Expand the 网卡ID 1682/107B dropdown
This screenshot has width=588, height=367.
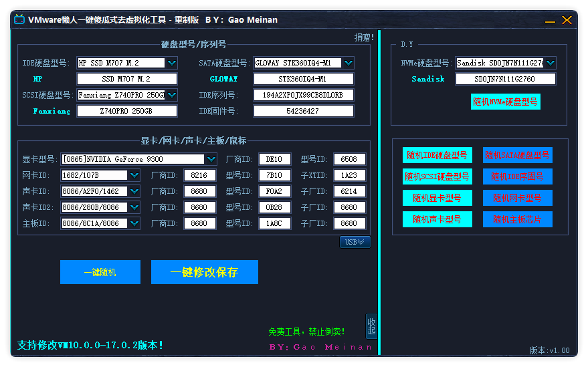[x=134, y=175]
